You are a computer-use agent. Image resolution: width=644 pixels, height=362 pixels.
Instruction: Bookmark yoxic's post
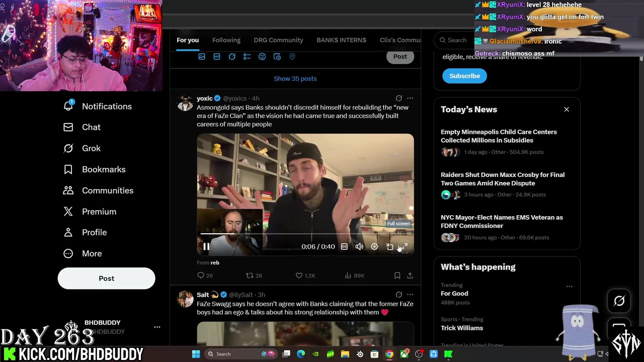397,276
